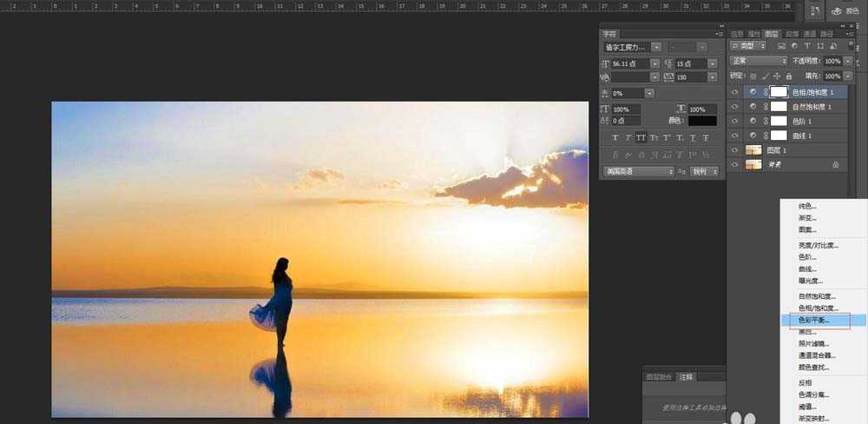
Task: Toggle the All Caps TT style icon
Action: click(640, 137)
